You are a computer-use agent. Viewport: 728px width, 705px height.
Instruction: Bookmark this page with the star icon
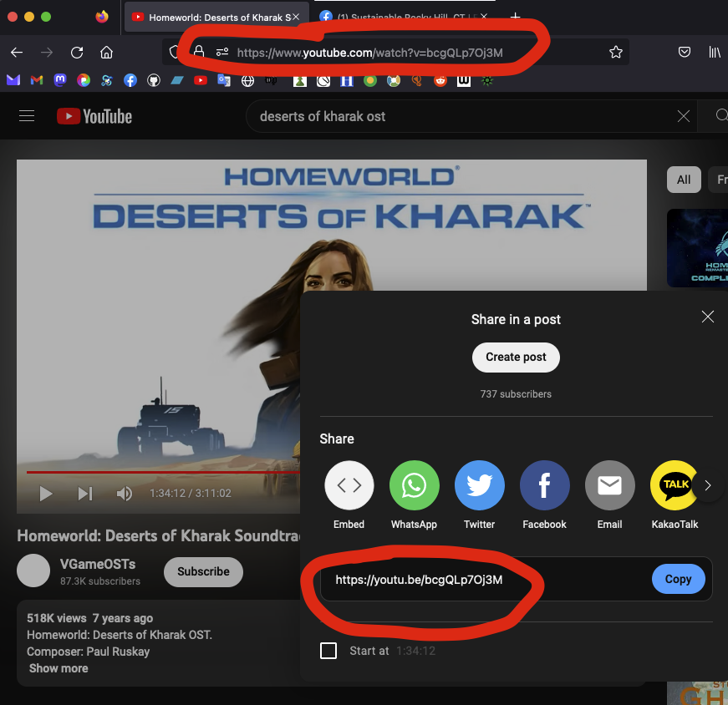pos(616,52)
